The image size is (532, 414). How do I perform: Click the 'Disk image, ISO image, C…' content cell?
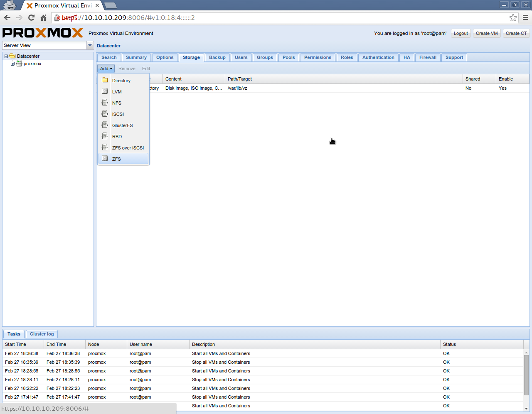point(194,88)
